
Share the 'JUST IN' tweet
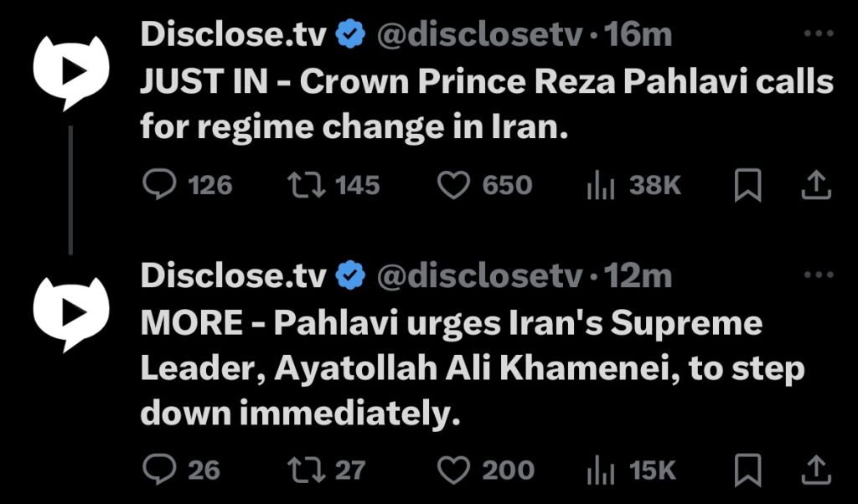[816, 185]
